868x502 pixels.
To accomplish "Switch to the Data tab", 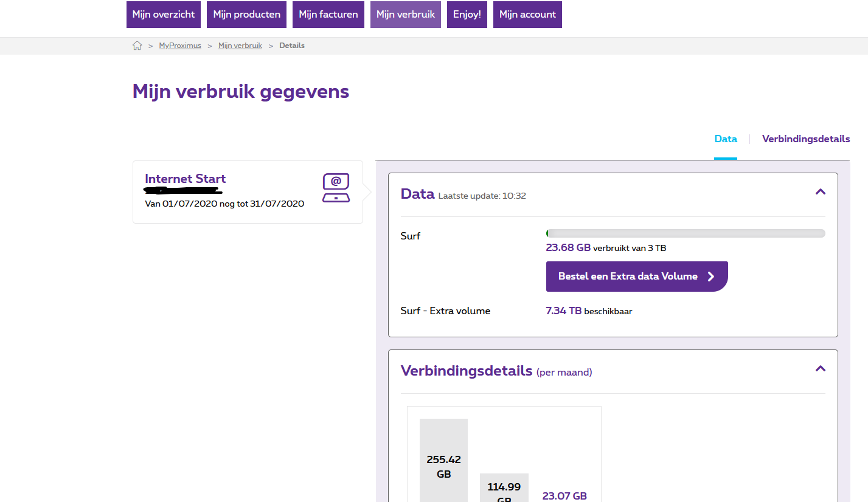I will pyautogui.click(x=725, y=139).
